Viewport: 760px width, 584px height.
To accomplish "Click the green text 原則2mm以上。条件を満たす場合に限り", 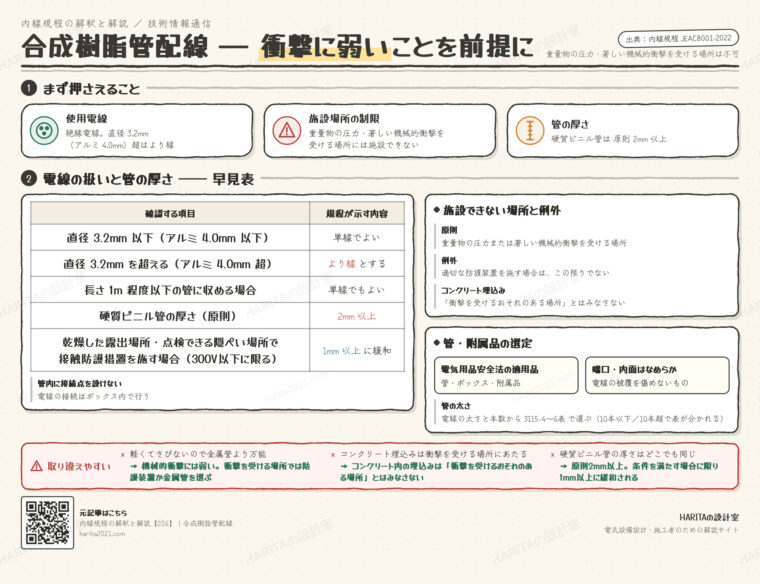I will (x=645, y=466).
